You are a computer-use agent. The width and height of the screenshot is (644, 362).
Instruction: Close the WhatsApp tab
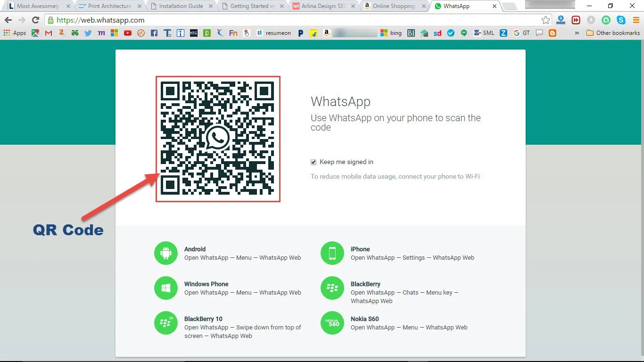(495, 6)
